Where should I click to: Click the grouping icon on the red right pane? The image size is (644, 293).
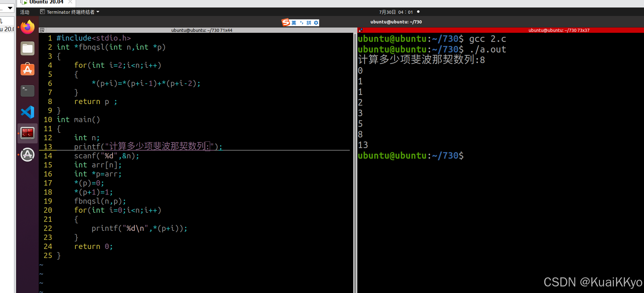[x=360, y=30]
